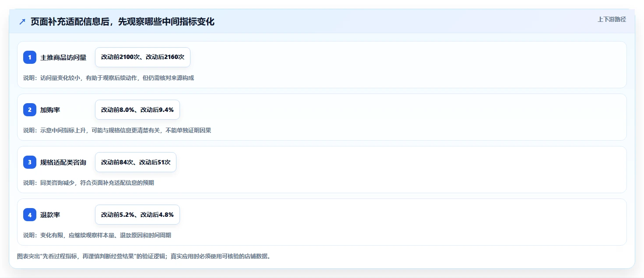Click the value box 改动前5.2%、改动后4.8%
Screen dimensions: 644x278
137,215
